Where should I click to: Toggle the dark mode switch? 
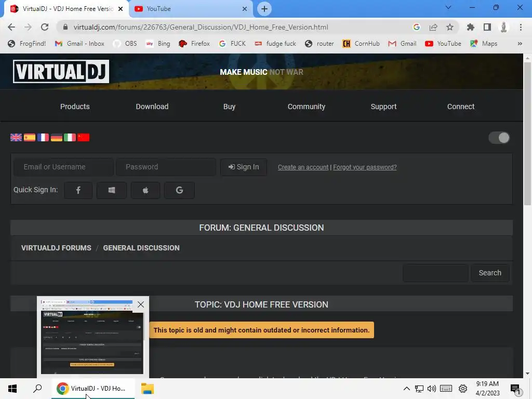tap(499, 138)
